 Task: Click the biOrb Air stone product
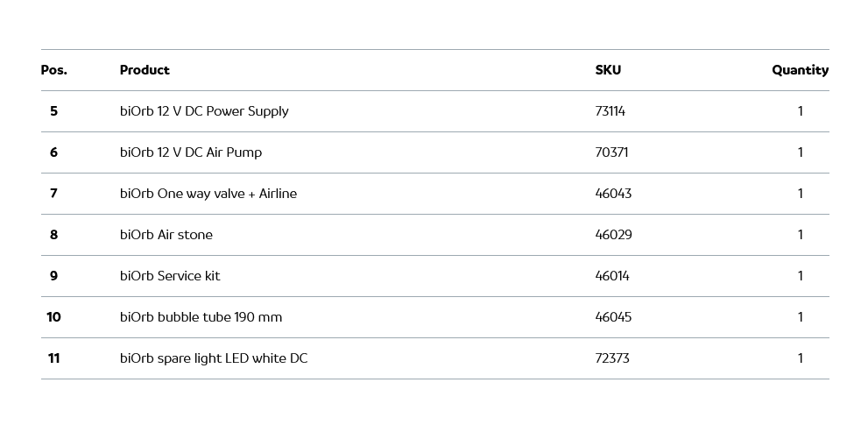click(x=166, y=235)
